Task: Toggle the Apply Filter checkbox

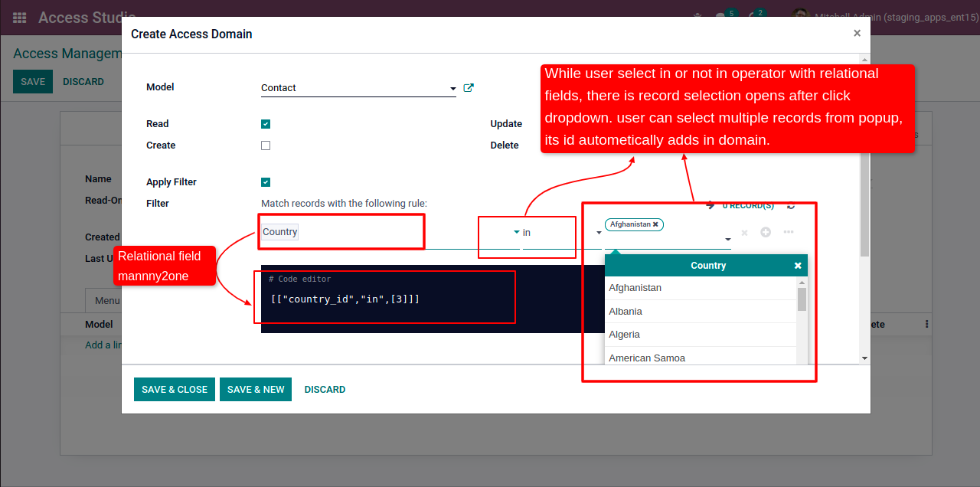Action: pyautogui.click(x=266, y=182)
